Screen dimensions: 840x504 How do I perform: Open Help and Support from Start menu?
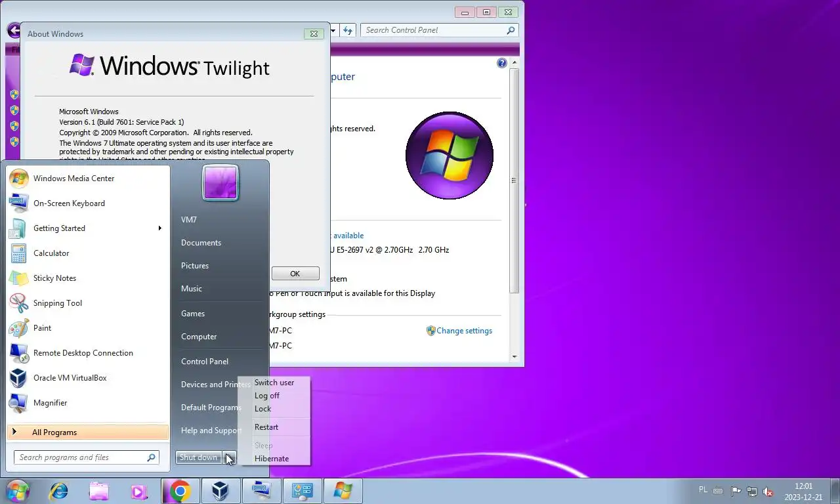pos(211,430)
